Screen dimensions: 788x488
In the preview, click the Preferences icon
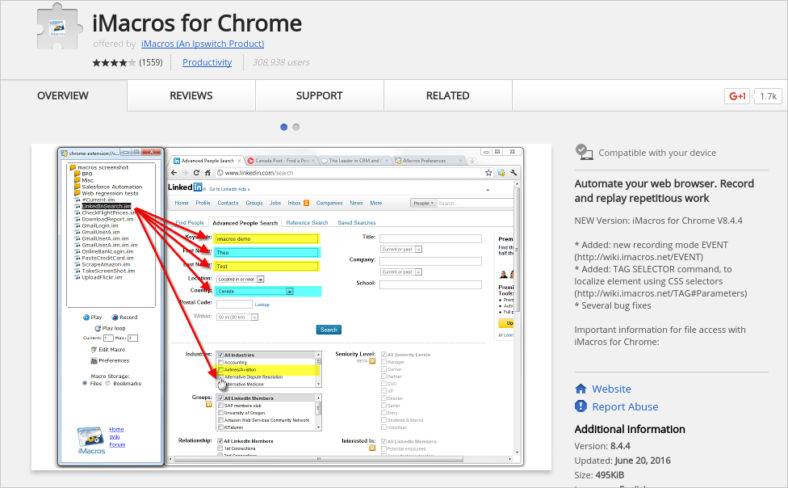tap(93, 361)
